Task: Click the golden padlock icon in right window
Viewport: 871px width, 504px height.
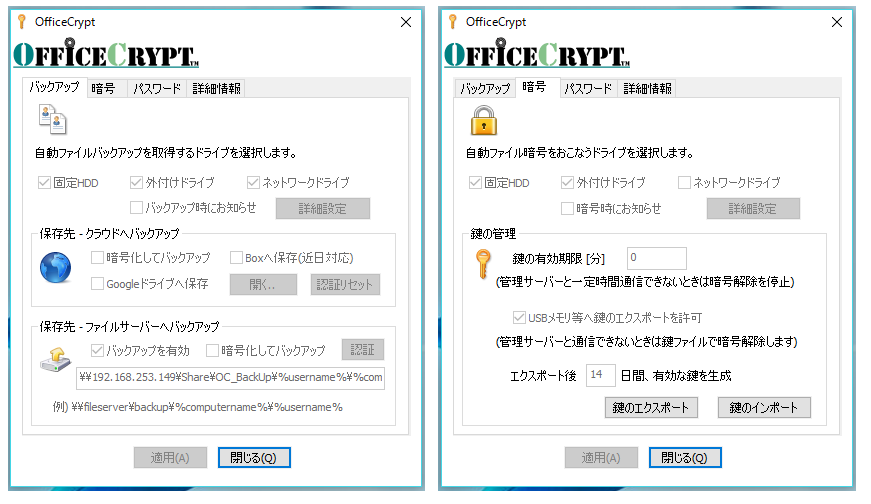Action: pyautogui.click(x=484, y=120)
